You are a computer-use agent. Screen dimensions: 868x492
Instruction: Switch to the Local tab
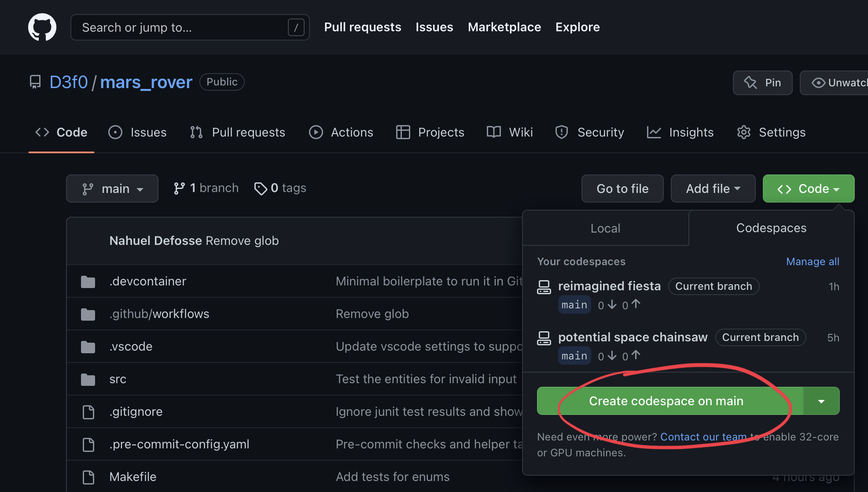coord(605,228)
